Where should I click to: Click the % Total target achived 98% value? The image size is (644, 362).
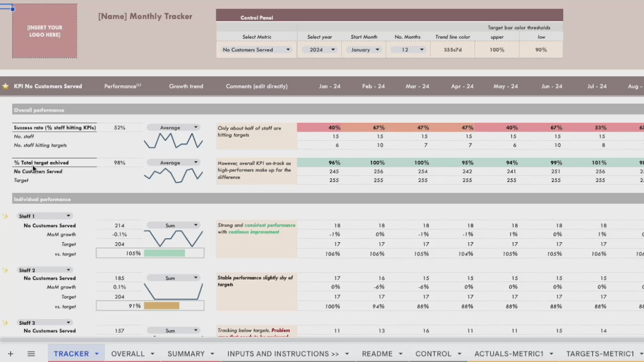click(120, 162)
